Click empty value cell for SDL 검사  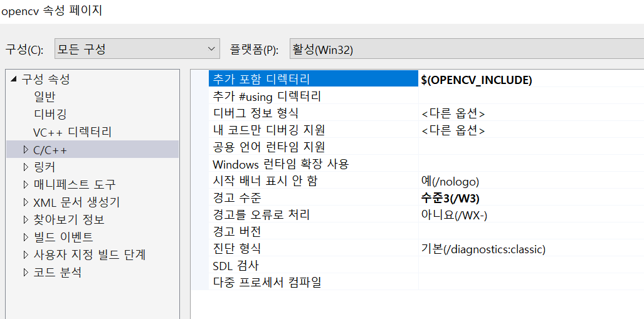(531, 265)
